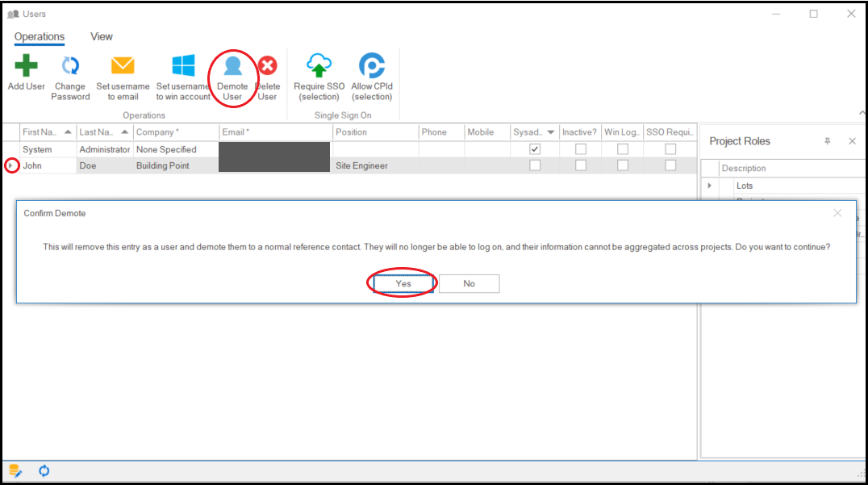This screenshot has width=868, height=485.
Task: Switch to the View tab
Action: click(x=102, y=36)
